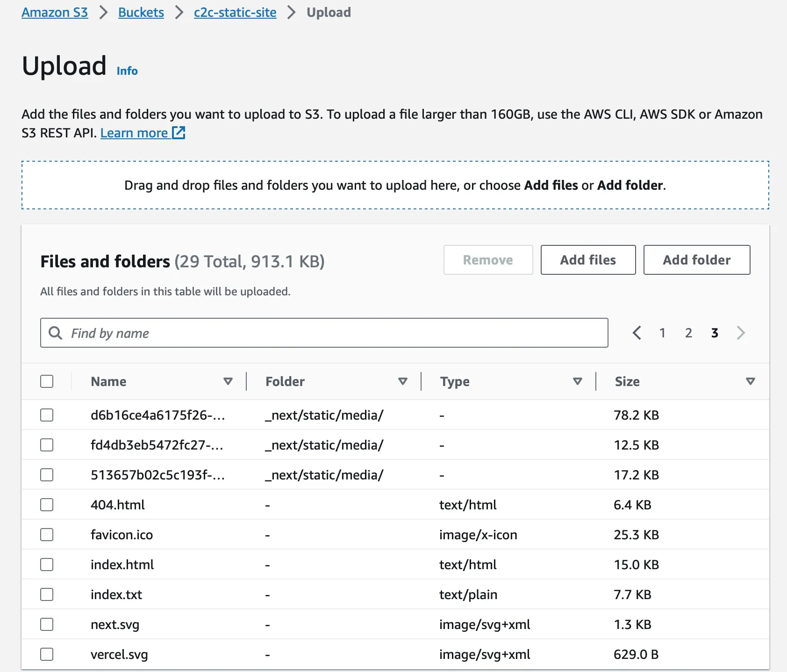Sort by Folder column arrow
Image resolution: width=787 pixels, height=672 pixels.
point(403,381)
